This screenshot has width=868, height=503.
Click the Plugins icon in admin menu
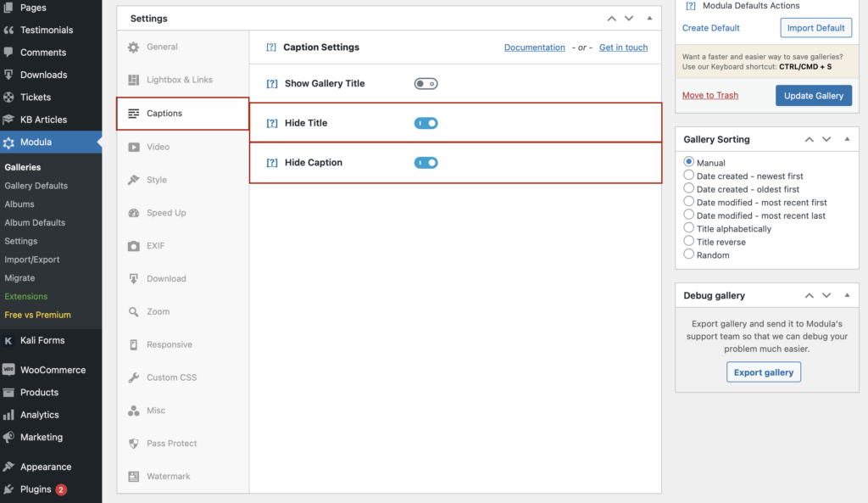[x=8, y=489]
